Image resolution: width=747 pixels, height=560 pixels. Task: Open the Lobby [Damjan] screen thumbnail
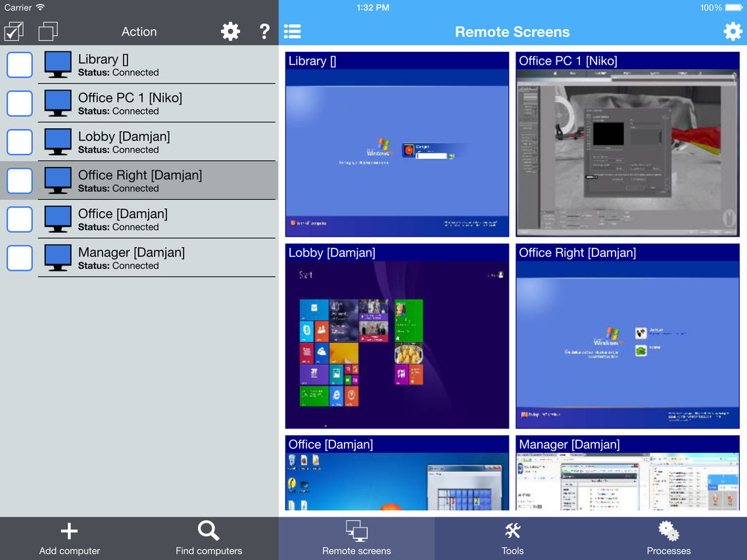pos(397,336)
